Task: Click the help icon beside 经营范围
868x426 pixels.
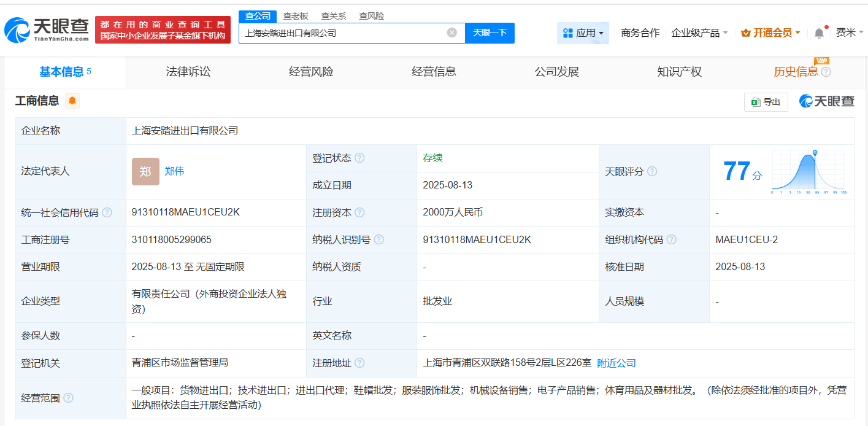Action: [68, 398]
